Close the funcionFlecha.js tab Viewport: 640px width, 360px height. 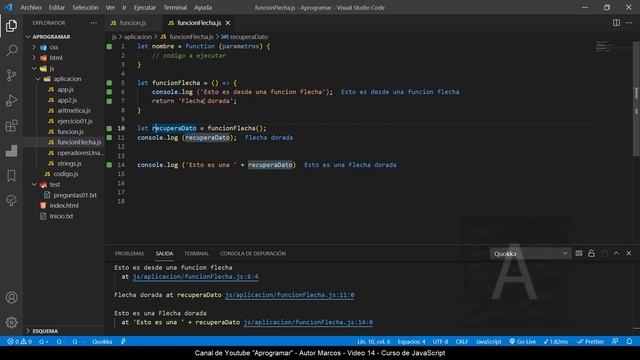click(x=228, y=23)
